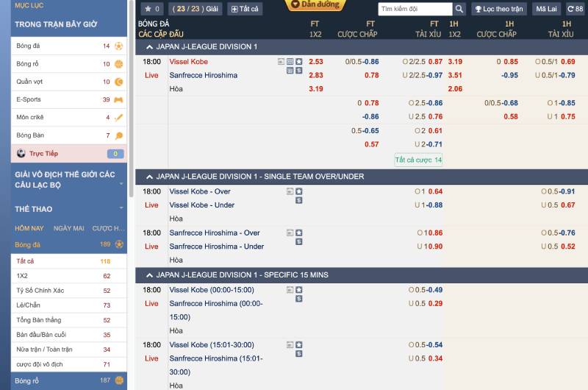Toggle favorite star for Sanfrecce Hiroshima - Over
Screen dimensions: 588x390
tap(299, 233)
